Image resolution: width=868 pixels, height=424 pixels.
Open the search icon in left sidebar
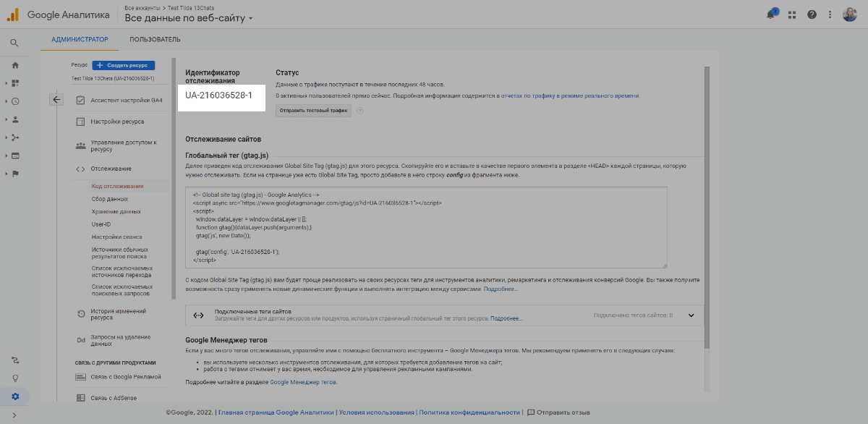click(14, 43)
